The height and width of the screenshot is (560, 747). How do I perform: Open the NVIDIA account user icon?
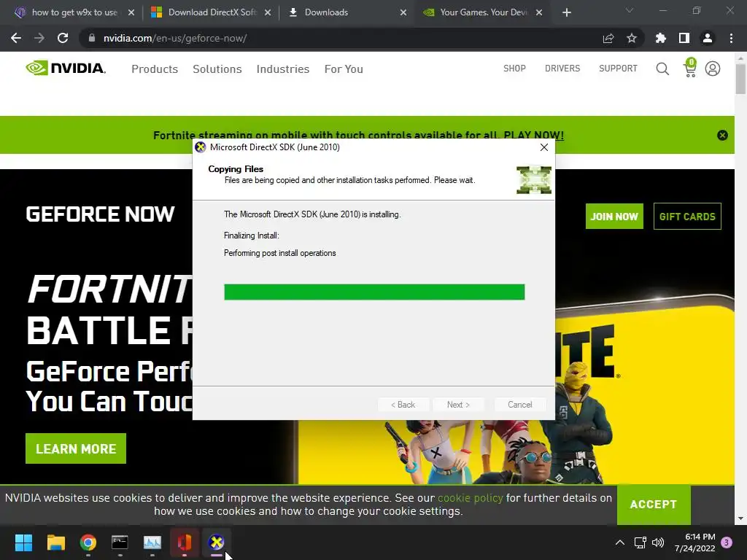click(713, 69)
